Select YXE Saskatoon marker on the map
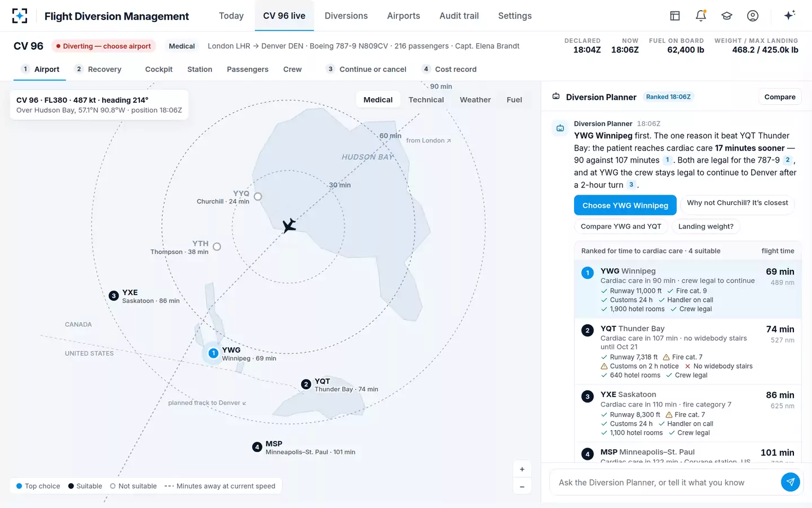Image resolution: width=812 pixels, height=508 pixels. pos(113,296)
